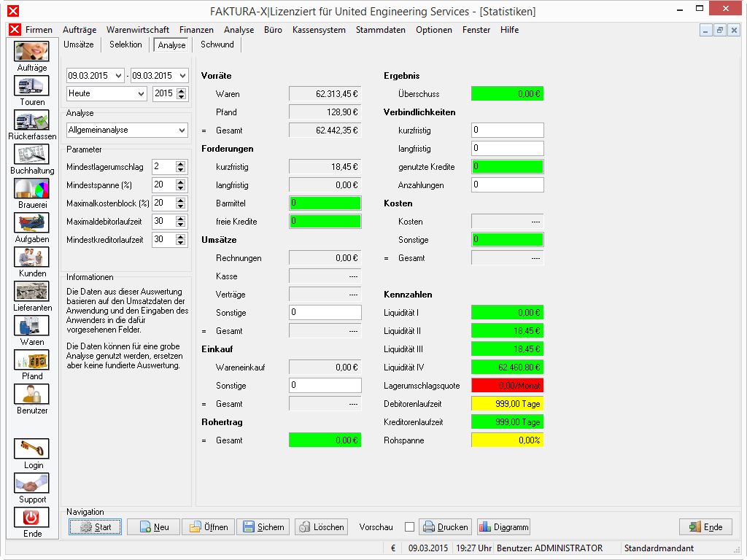Click the Anzahlungen input field
The height and width of the screenshot is (560, 747).
(508, 184)
